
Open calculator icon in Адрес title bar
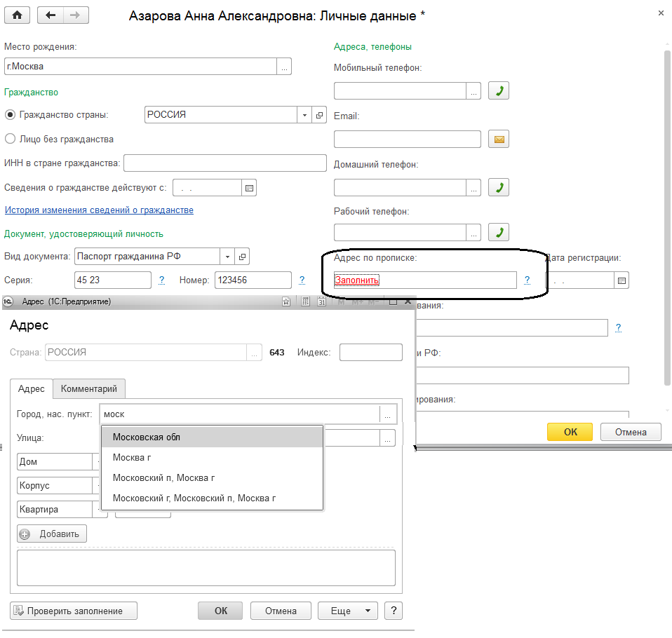coord(305,302)
